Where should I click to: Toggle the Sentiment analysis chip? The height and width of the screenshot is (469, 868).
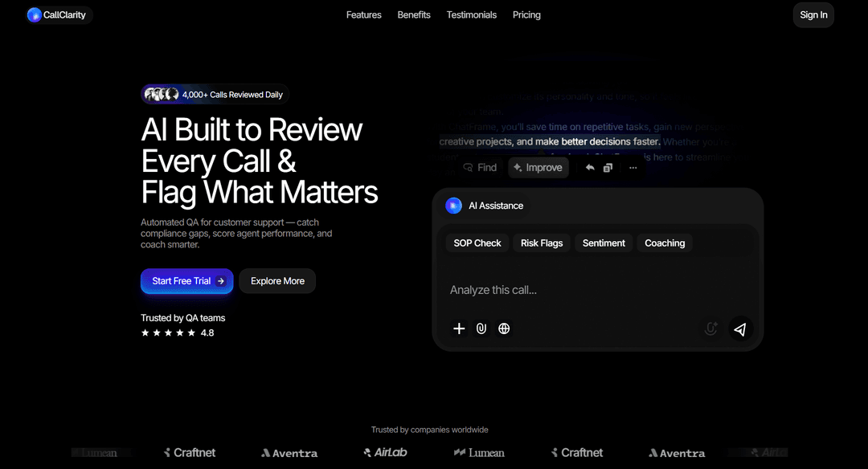pos(603,243)
